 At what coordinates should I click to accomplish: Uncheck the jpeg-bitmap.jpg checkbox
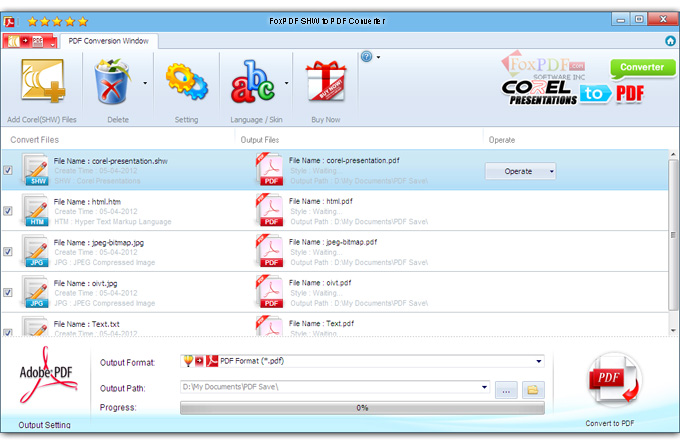click(x=8, y=251)
